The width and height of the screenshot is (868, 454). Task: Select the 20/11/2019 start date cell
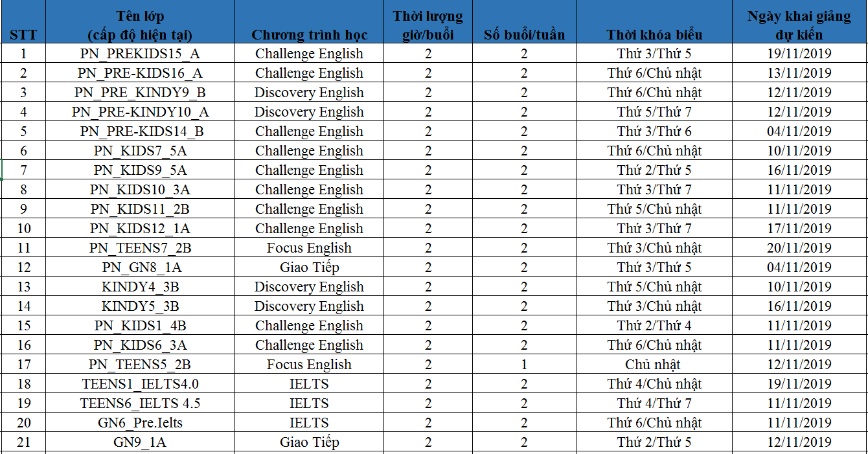click(799, 248)
